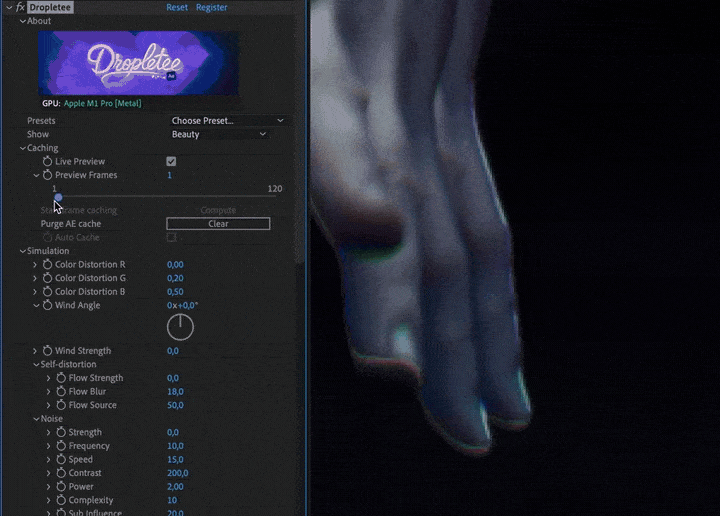Expand the Wind Strength property
The height and width of the screenshot is (516, 720).
tap(35, 351)
